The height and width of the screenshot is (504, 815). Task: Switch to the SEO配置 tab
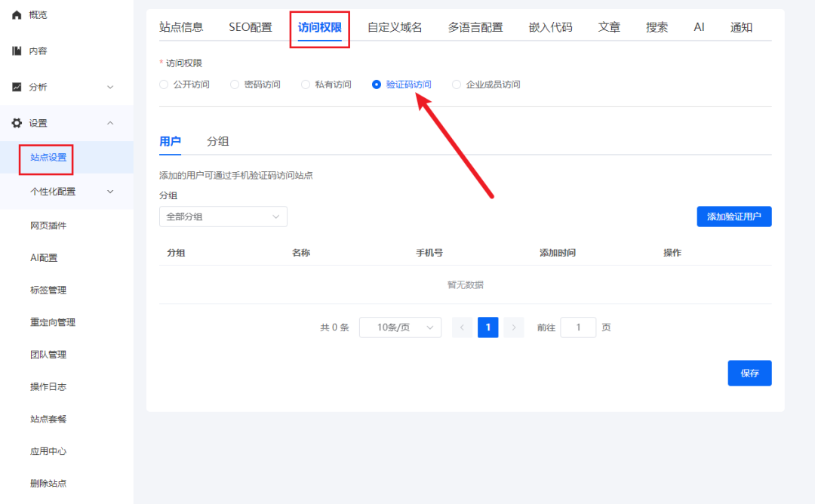click(x=252, y=26)
